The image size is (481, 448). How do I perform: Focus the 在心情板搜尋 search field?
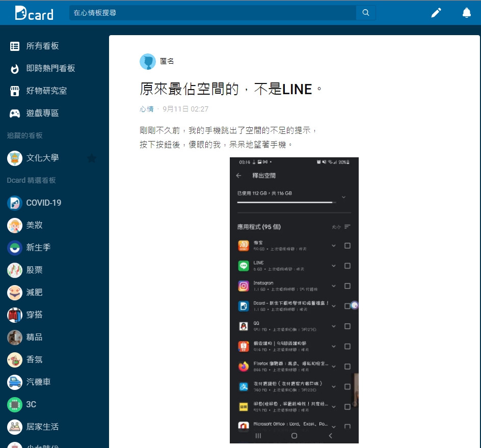coord(212,13)
